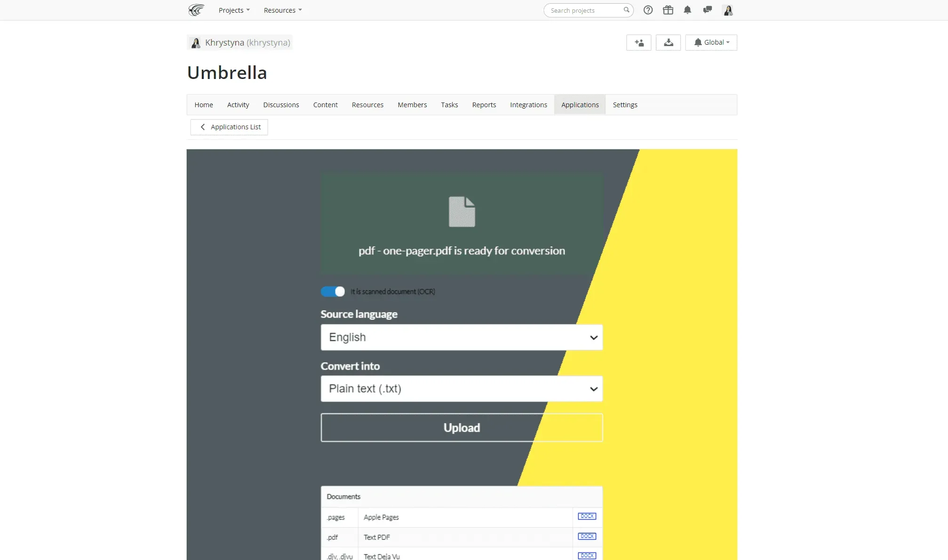Image resolution: width=948 pixels, height=560 pixels.
Task: Click the Applications List back button
Action: 229,126
